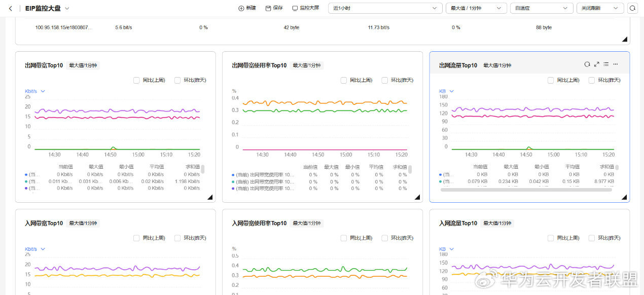
Task: Open the more options menu of 出网流量Top10
Action: pos(616,64)
